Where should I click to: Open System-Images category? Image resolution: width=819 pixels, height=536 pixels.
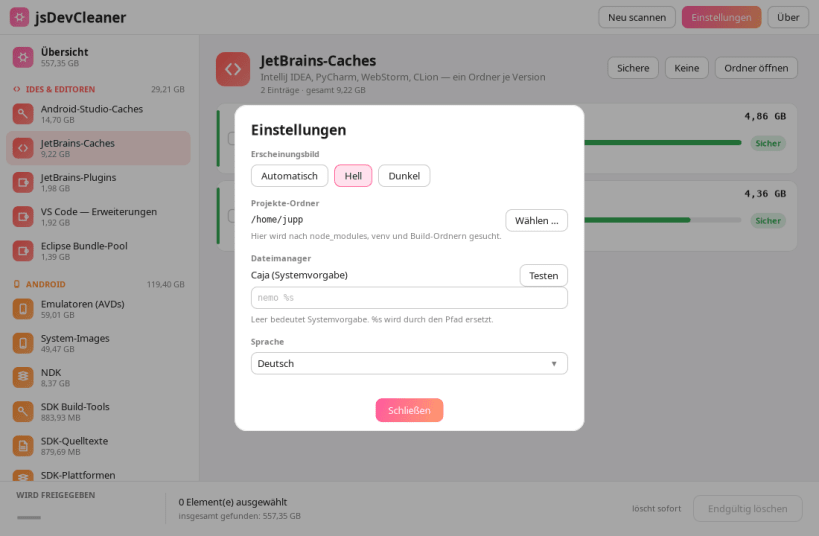[x=98, y=343]
